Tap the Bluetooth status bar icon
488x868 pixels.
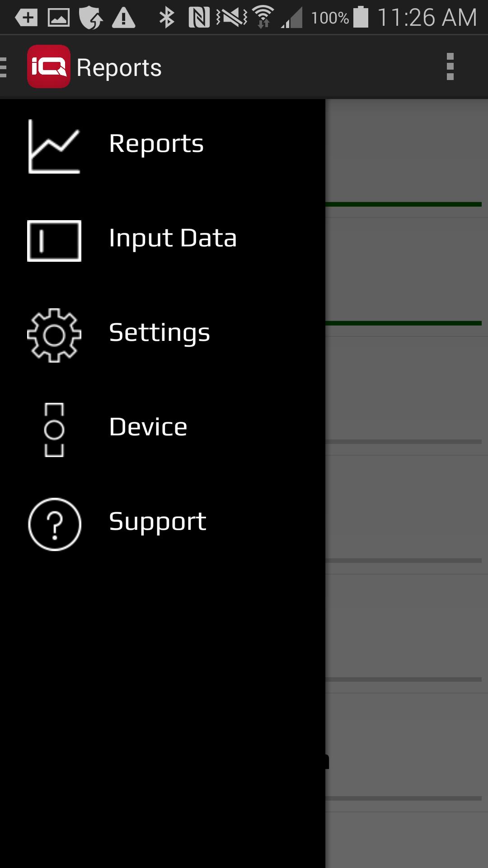[167, 18]
